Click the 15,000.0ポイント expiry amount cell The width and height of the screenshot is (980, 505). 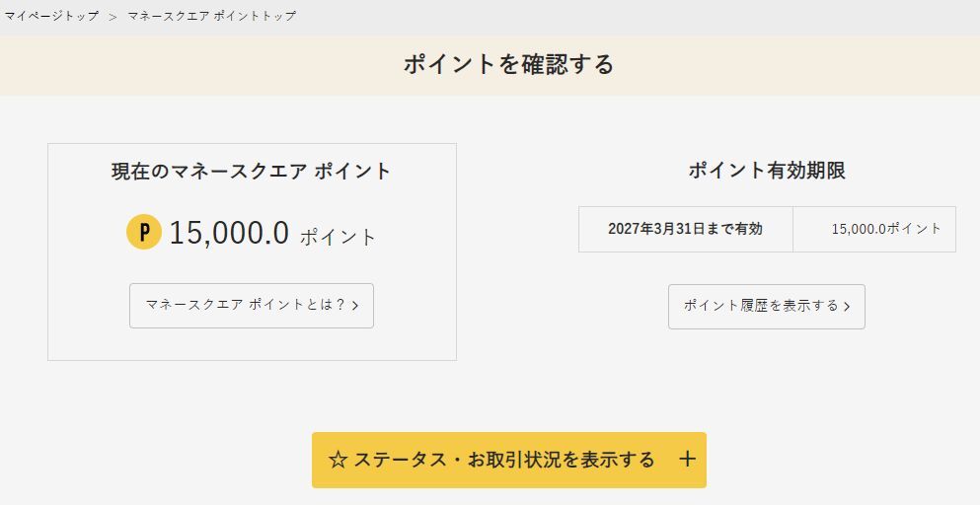tap(886, 229)
